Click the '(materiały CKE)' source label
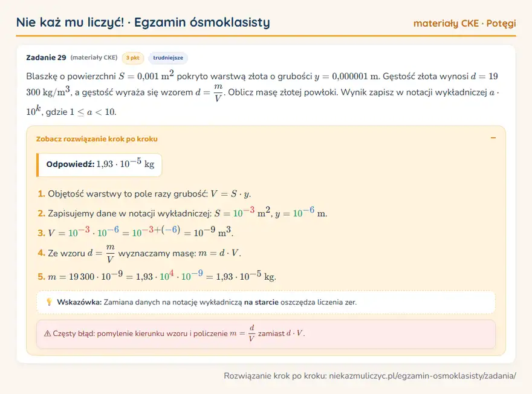 (x=94, y=57)
